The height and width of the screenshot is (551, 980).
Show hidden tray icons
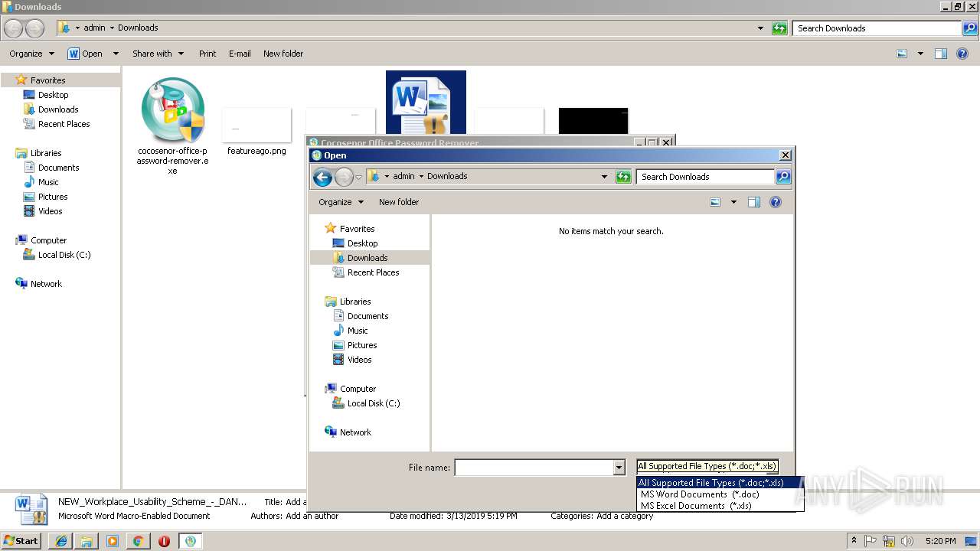[854, 541]
